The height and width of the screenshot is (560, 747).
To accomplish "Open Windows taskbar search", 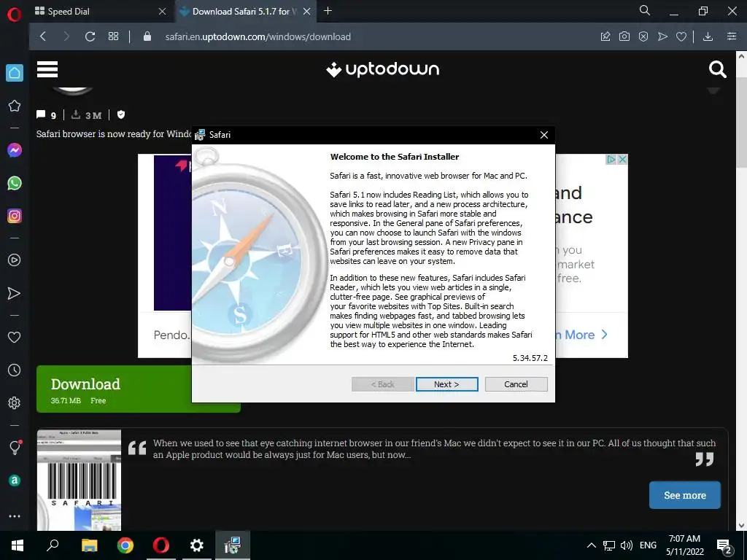I will pos(53,545).
